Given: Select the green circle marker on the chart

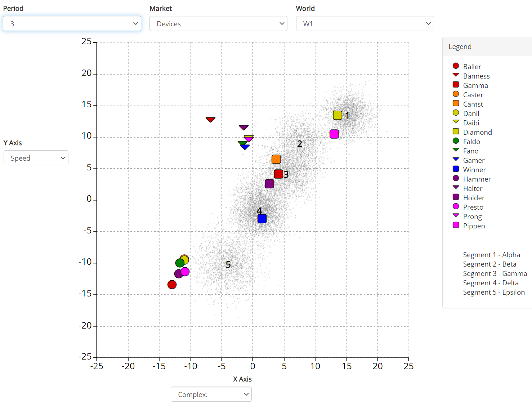Looking at the screenshot, I should pos(180,263).
